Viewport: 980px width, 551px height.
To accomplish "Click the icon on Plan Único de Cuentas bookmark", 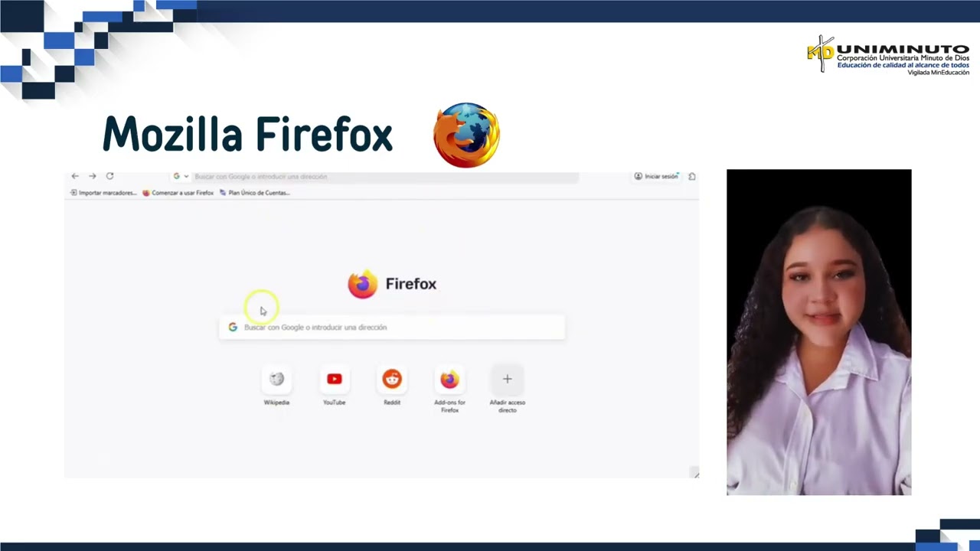I will point(223,193).
